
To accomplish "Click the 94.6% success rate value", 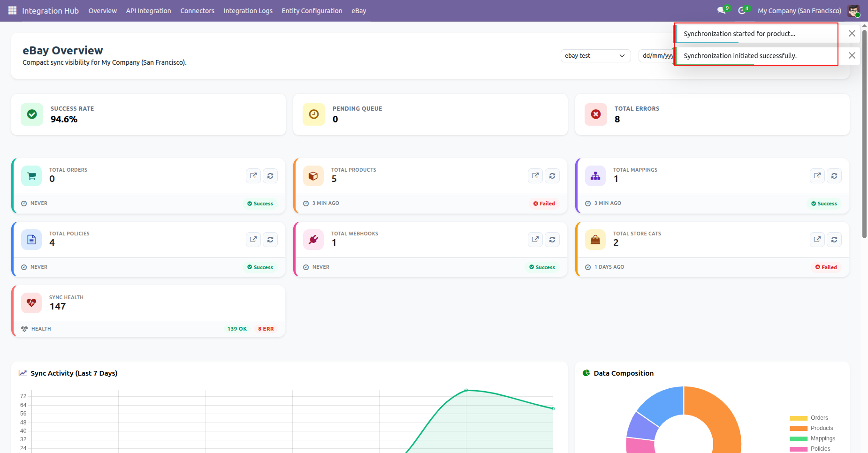I will click(64, 120).
